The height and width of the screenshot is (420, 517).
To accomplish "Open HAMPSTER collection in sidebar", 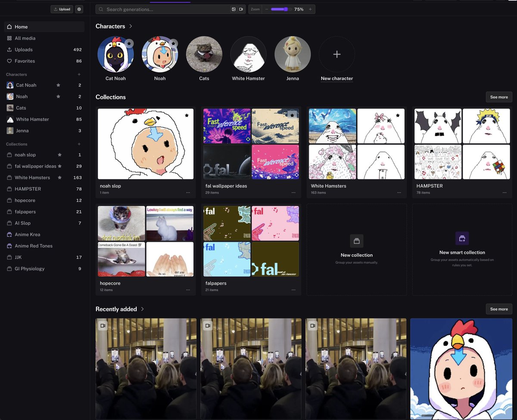I will pyautogui.click(x=44, y=189).
